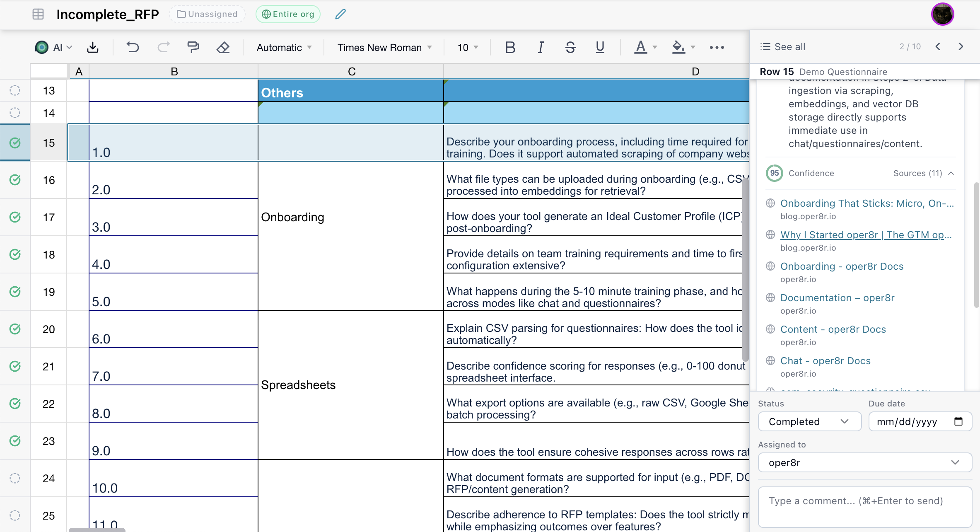Toggle strikethrough formatting
Screen dimensions: 980x532
570,47
